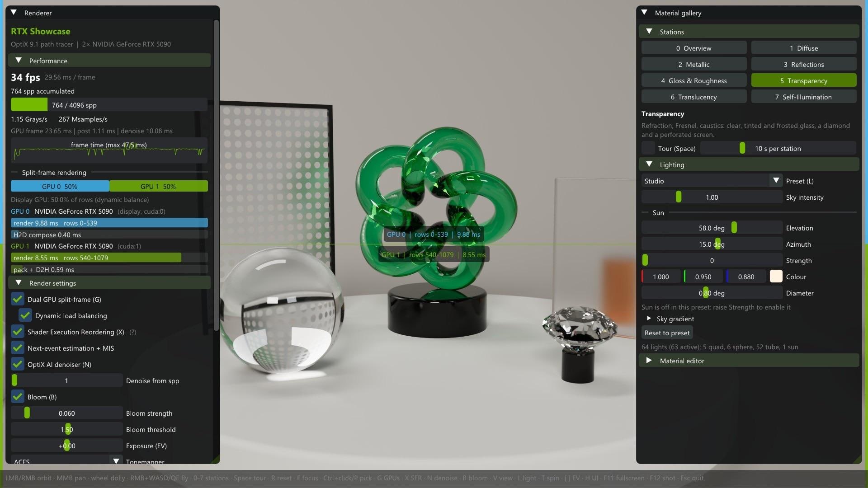868x488 pixels.
Task: Toggle Dual GPU split-frame checkbox
Action: point(18,299)
